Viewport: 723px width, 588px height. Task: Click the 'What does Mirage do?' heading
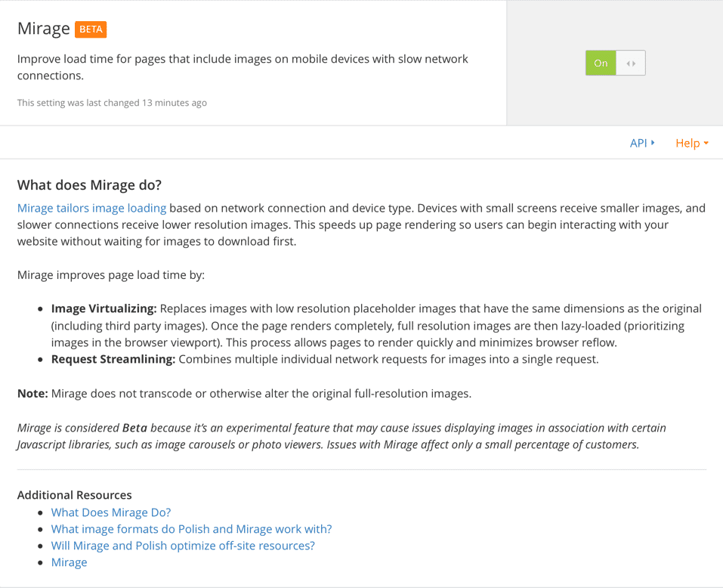tap(89, 185)
